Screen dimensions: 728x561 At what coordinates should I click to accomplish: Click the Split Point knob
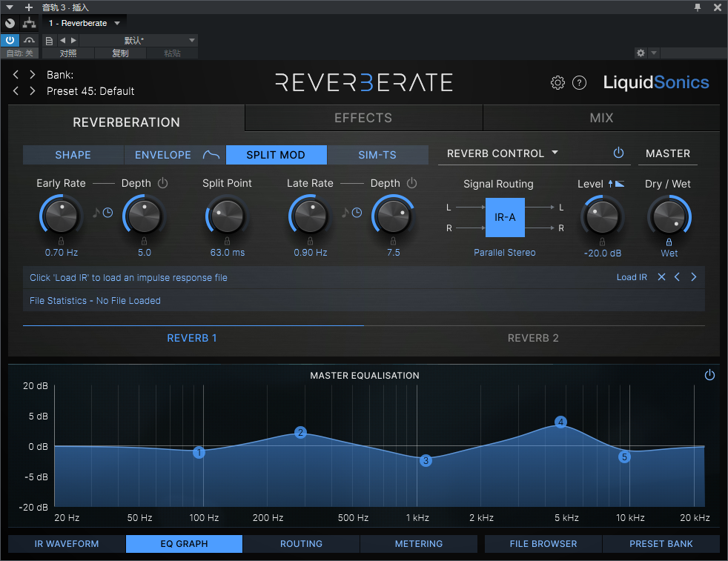(227, 216)
